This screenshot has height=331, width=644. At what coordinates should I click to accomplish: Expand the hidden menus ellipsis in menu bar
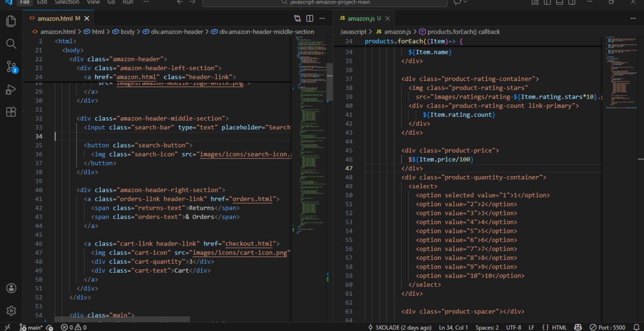[146, 3]
